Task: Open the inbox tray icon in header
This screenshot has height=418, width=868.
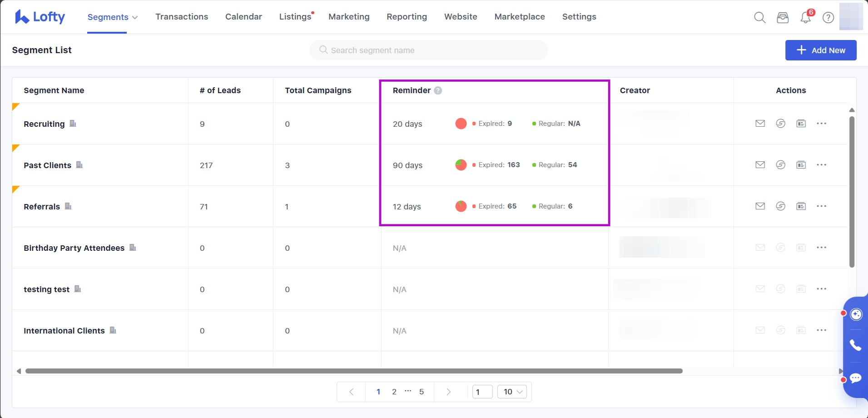Action: [x=783, y=18]
